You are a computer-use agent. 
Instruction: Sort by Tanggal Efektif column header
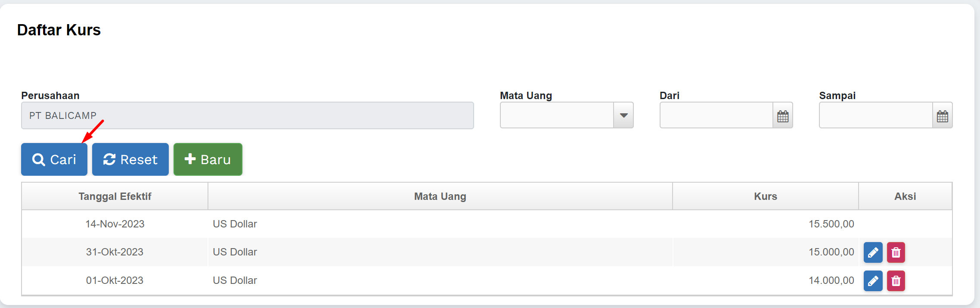[x=115, y=196]
